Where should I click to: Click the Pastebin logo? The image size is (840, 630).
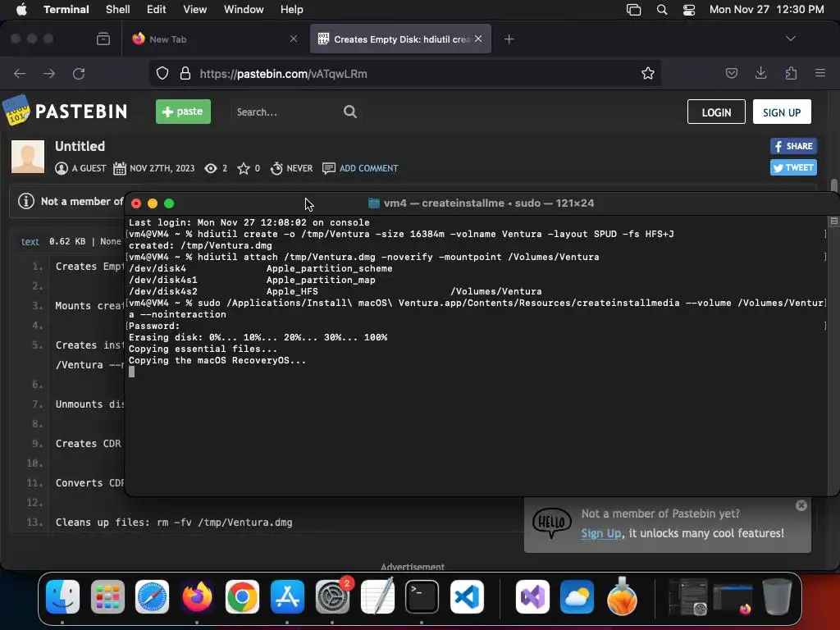coord(65,111)
